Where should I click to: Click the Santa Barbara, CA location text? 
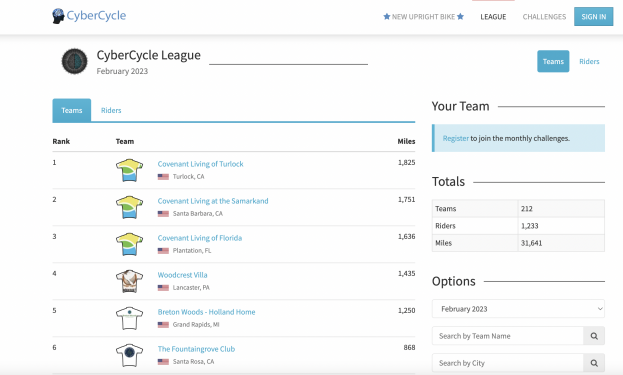click(x=197, y=214)
